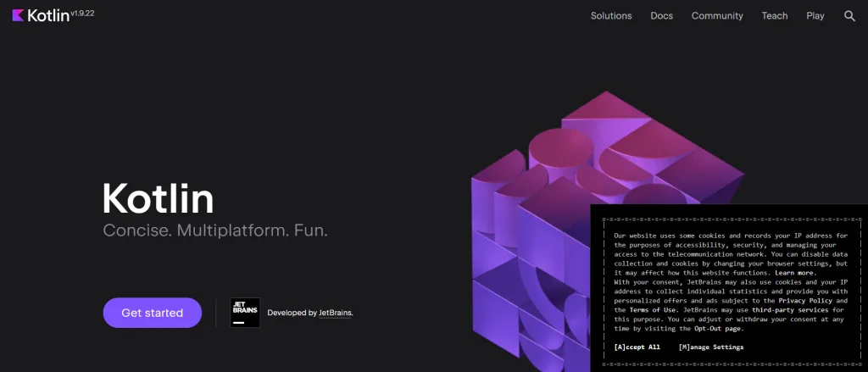Image resolution: width=868 pixels, height=372 pixels.
Task: Open the Terms of Use link
Action: click(x=652, y=310)
